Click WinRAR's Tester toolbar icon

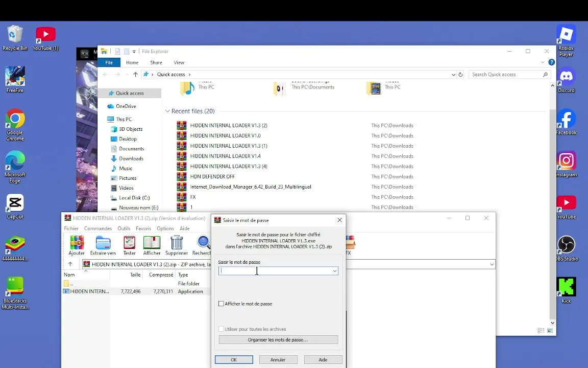pos(129,245)
